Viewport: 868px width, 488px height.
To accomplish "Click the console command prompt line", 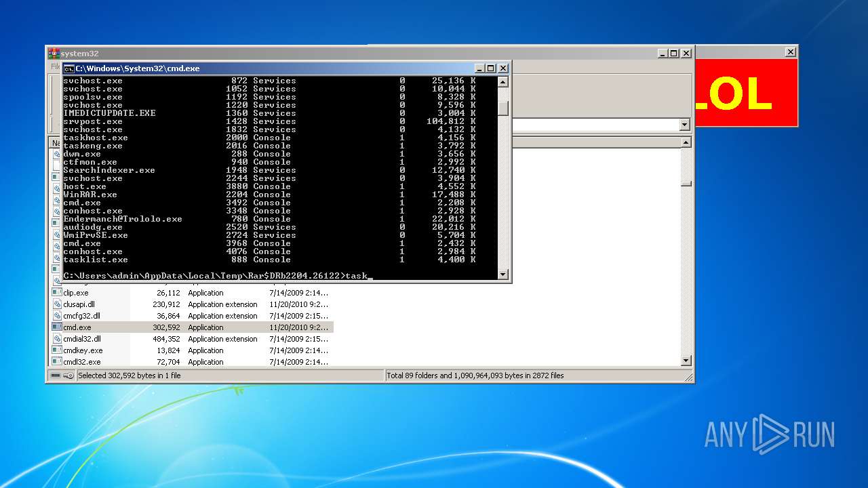I will (218, 276).
